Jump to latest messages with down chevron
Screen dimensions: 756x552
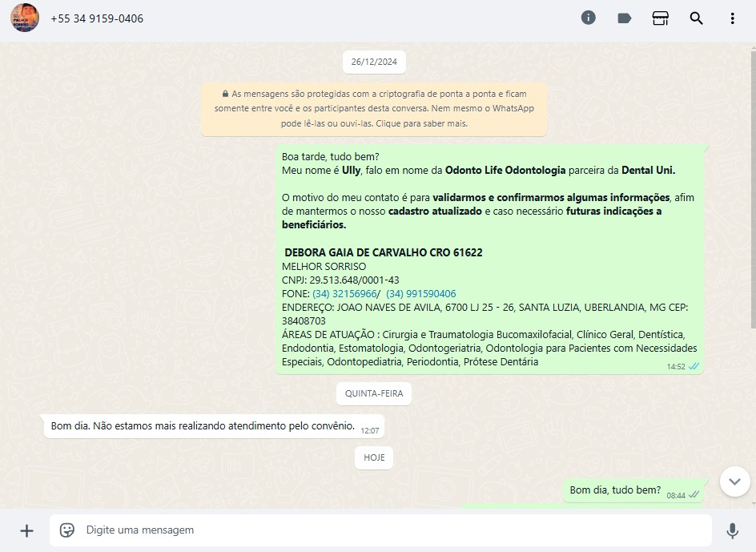pyautogui.click(x=735, y=481)
